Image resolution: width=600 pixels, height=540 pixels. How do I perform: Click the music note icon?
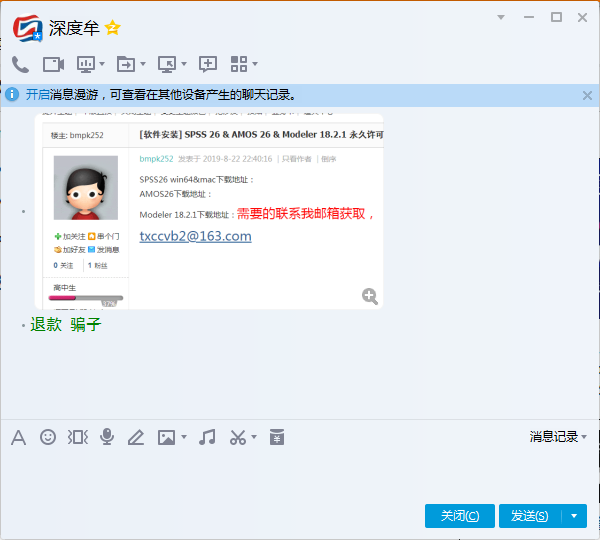coord(207,437)
